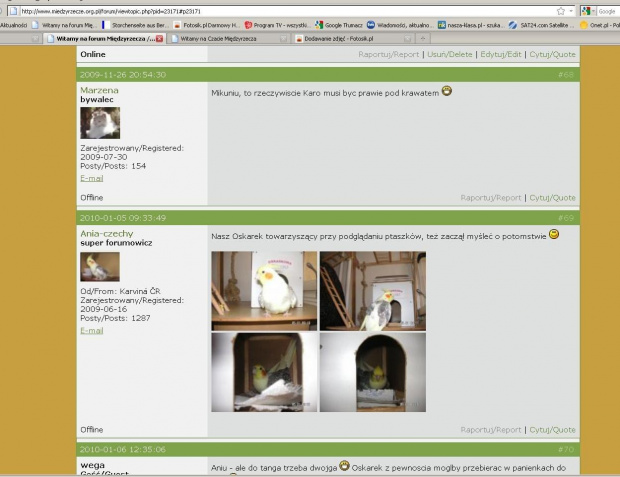
Task: Open the white cockatiel close-up photo
Action: point(264,291)
